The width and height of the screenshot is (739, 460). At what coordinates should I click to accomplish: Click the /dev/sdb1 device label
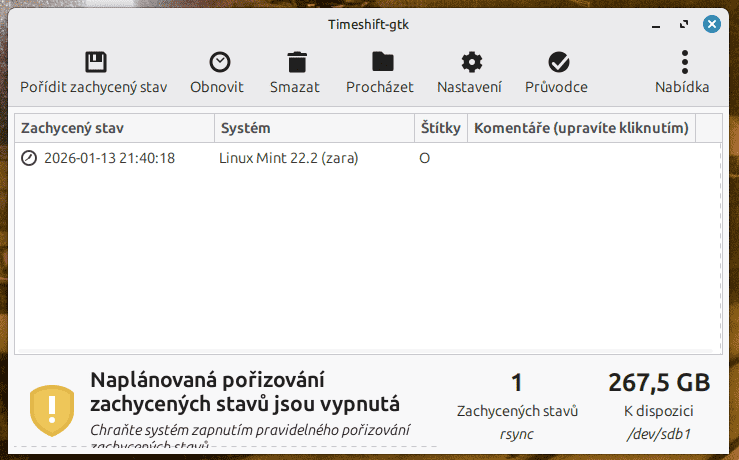659,434
